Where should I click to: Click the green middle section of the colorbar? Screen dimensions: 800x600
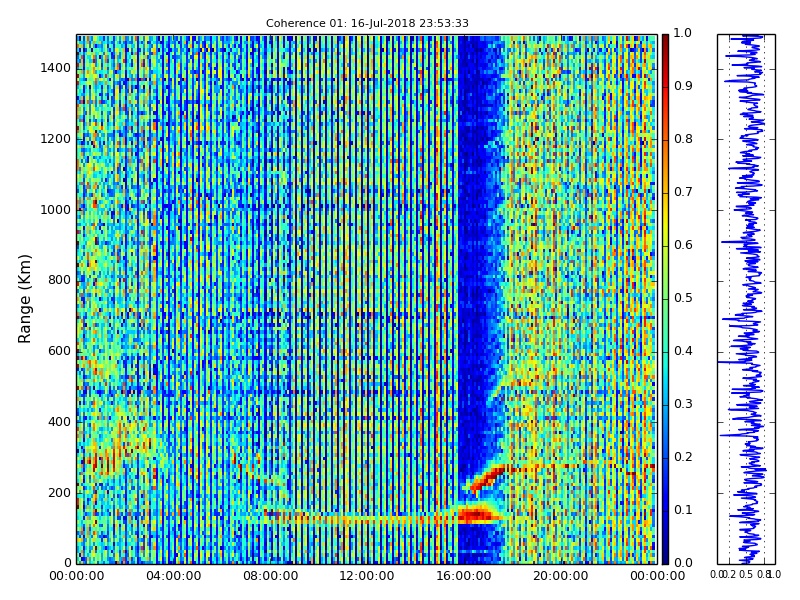coord(665,299)
